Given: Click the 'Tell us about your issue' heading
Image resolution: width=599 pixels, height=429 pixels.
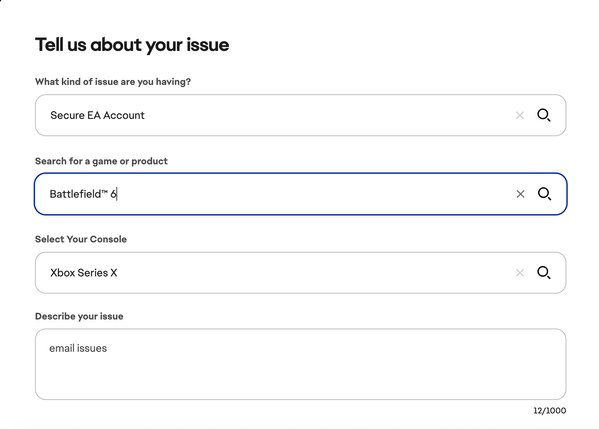Looking at the screenshot, I should 132,45.
